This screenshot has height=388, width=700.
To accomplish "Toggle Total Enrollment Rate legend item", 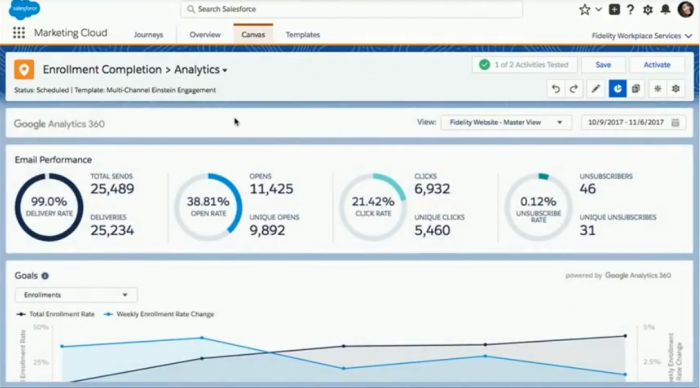I will click(56, 314).
